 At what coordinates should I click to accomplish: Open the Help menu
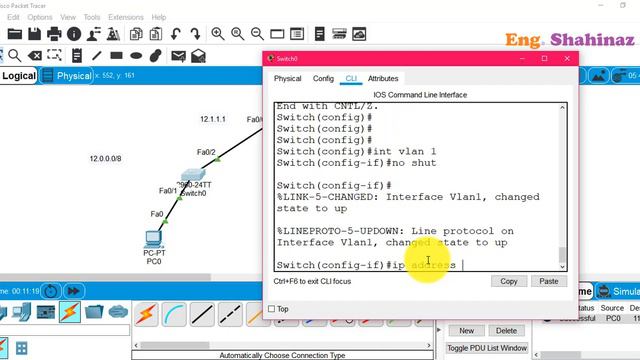click(158, 17)
